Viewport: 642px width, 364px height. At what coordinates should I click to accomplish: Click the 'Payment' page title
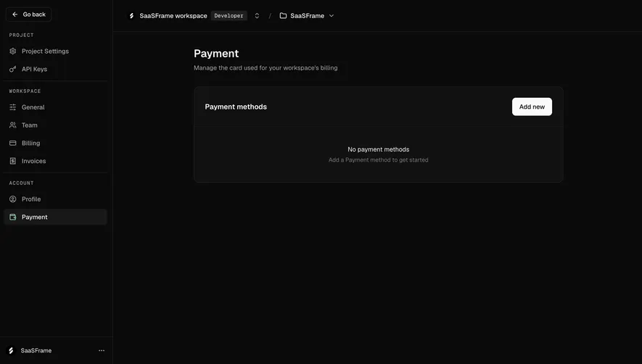[x=216, y=54]
